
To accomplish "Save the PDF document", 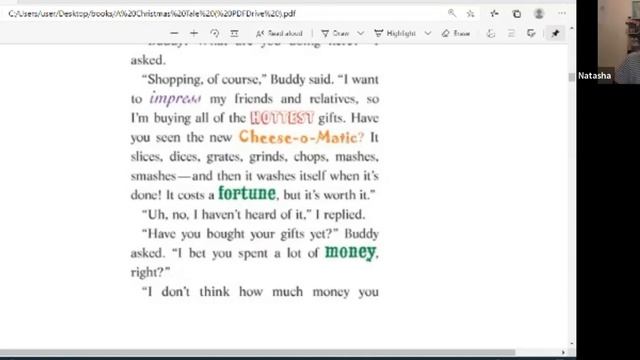I will tap(511, 33).
